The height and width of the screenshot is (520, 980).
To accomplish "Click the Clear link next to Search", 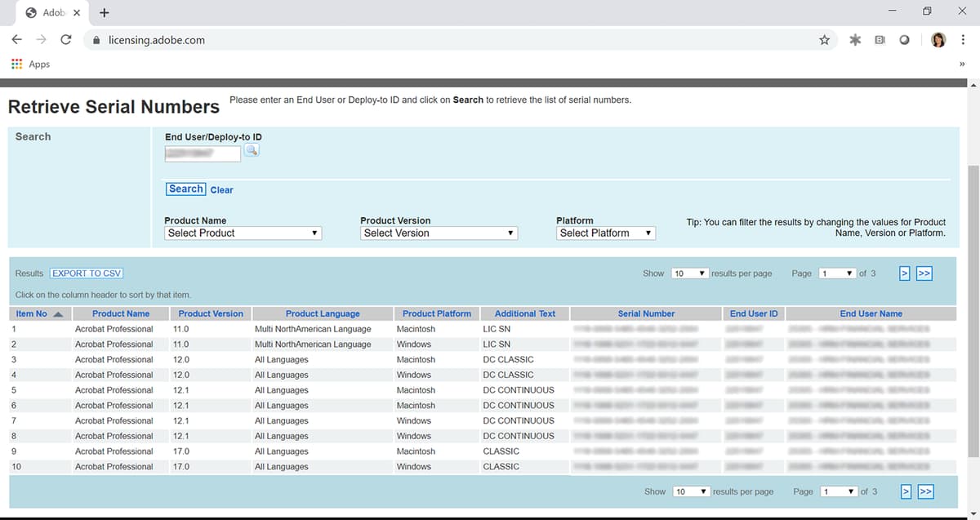I will 222,189.
